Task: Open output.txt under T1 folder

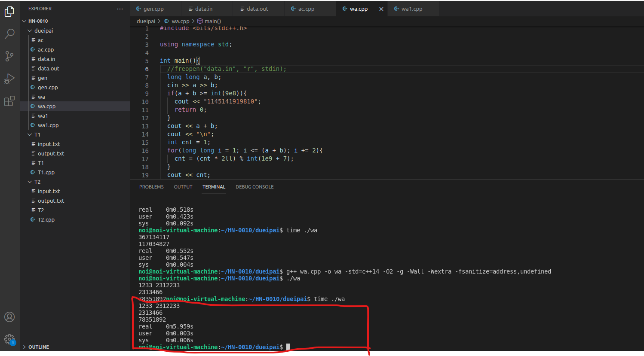Action: (x=75, y=154)
